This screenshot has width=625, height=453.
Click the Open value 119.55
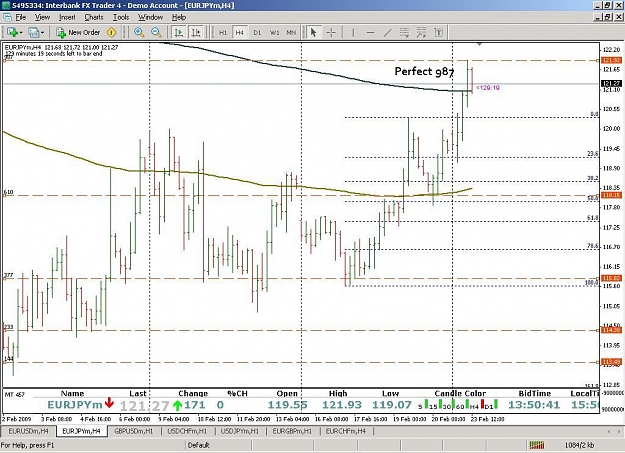287,405
